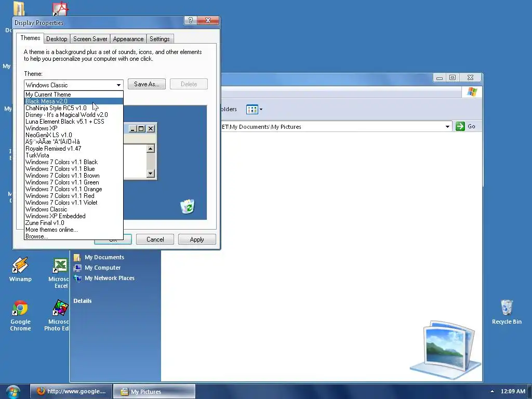Select My Current Theme in the list
532x399 pixels.
[x=74, y=95]
